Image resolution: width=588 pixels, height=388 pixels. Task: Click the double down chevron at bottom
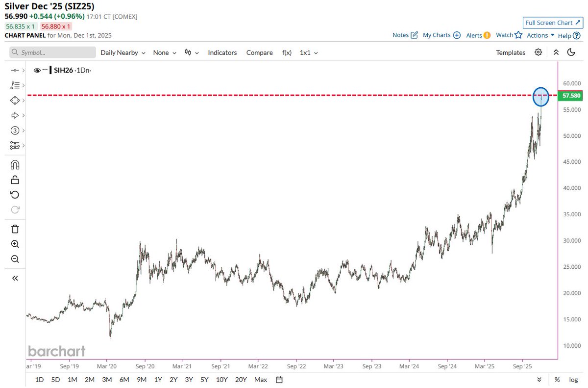tap(539, 380)
